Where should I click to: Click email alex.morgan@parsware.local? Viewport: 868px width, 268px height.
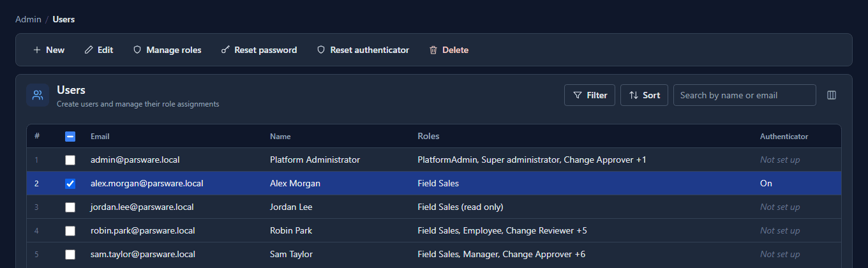147,184
